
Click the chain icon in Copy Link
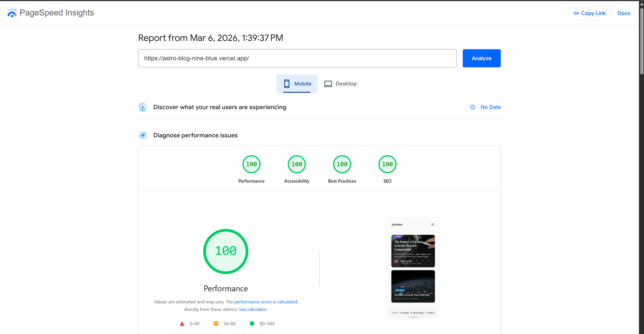tap(576, 13)
